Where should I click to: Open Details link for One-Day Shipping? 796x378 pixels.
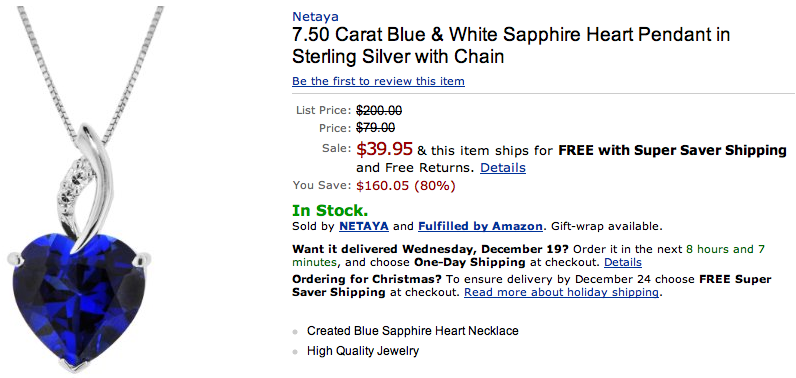[622, 262]
